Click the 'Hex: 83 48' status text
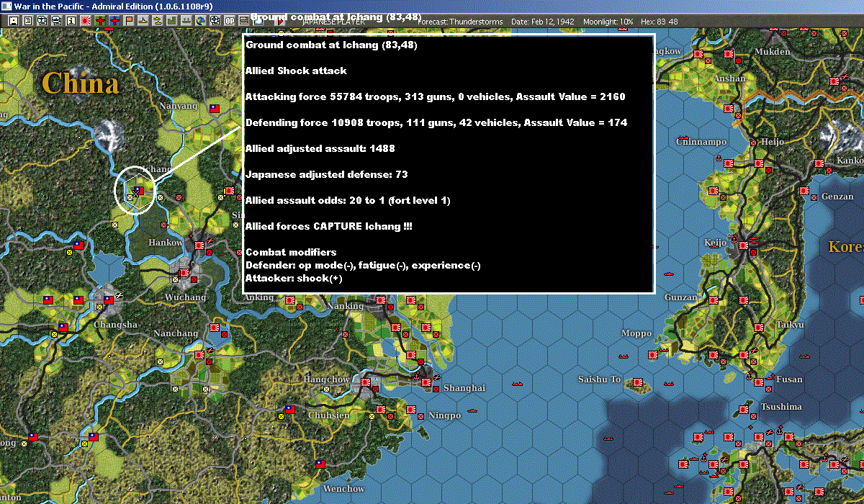Screen dimensions: 864x504 (x=660, y=22)
